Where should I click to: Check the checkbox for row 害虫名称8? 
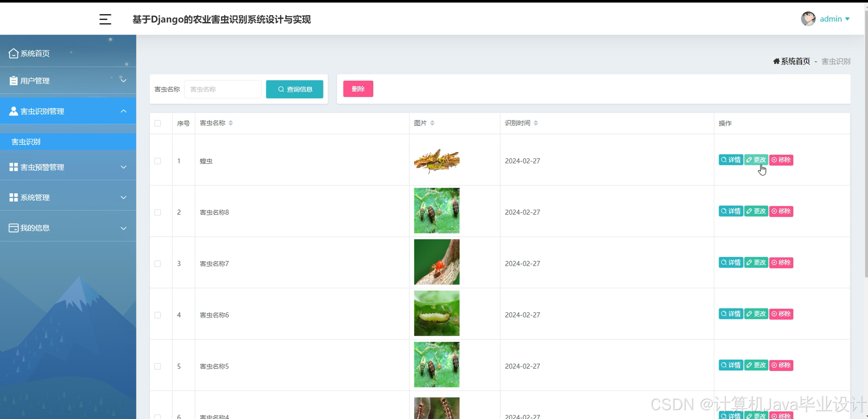tap(157, 212)
